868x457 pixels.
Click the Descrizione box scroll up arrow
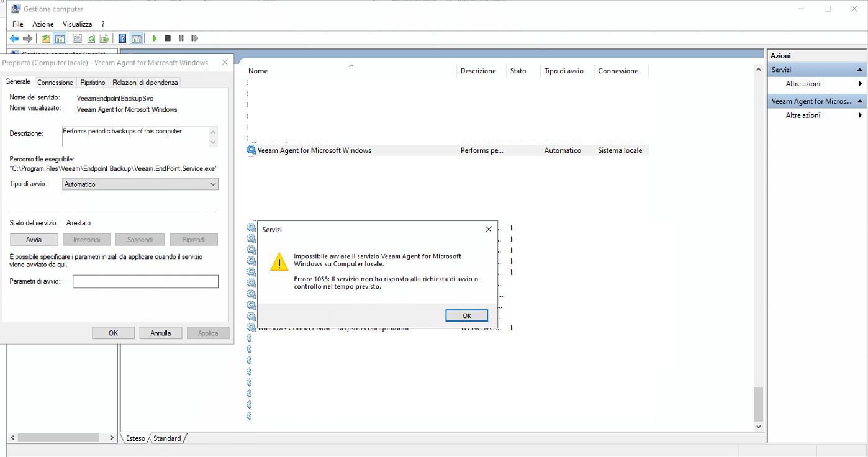click(214, 132)
